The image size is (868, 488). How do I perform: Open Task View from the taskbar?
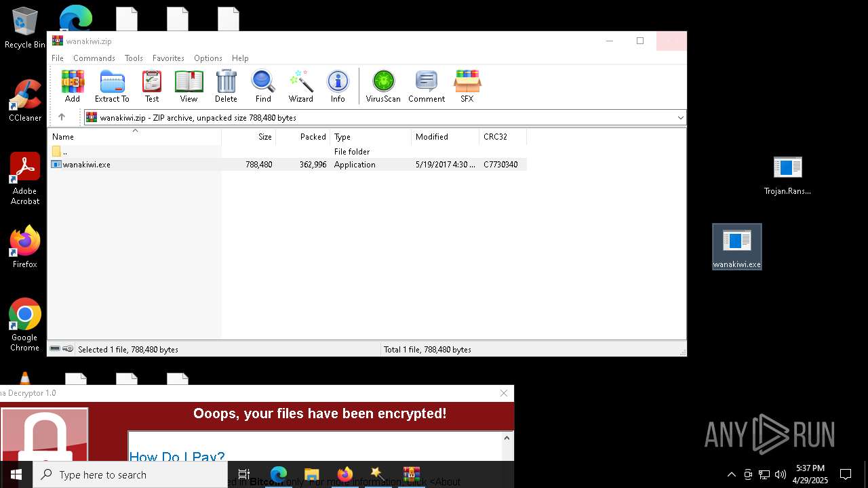point(244,474)
